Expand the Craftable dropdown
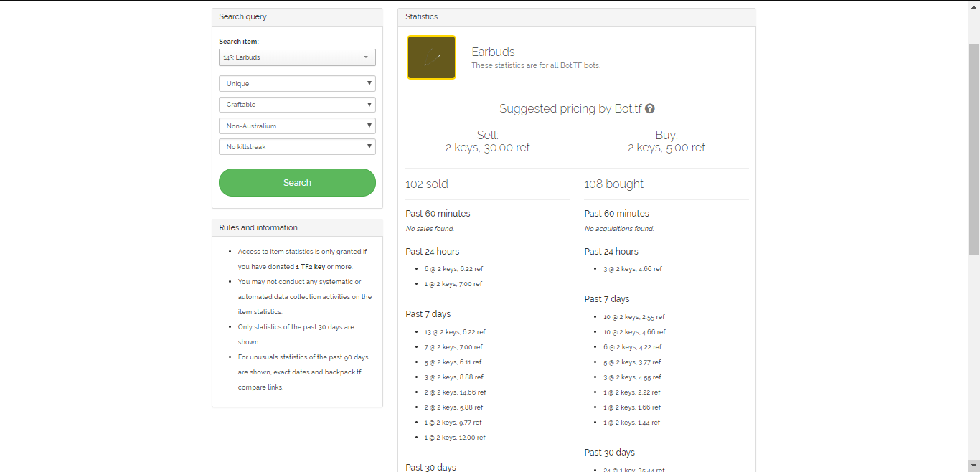This screenshot has width=980, height=472. click(x=297, y=105)
